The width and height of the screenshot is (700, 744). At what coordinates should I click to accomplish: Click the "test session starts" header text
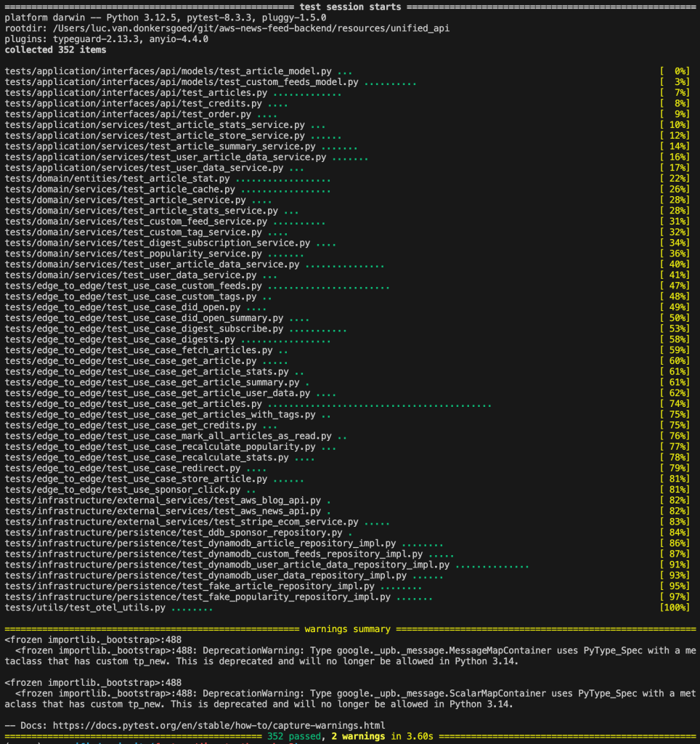coord(350,7)
